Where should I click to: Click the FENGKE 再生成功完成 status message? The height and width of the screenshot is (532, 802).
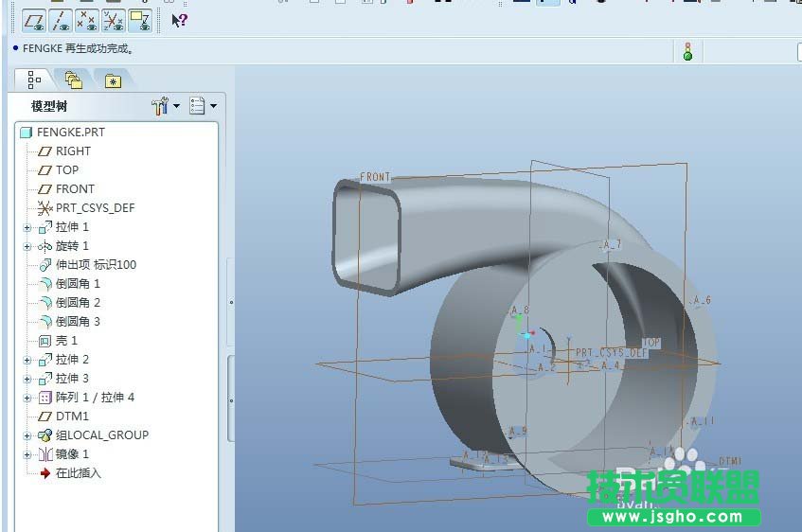(78, 48)
